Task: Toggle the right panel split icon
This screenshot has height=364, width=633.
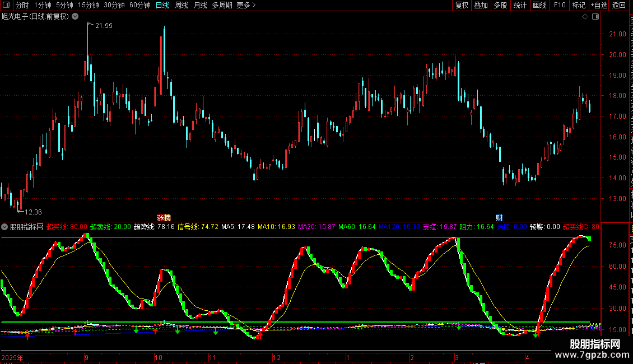Action: click(x=595, y=17)
